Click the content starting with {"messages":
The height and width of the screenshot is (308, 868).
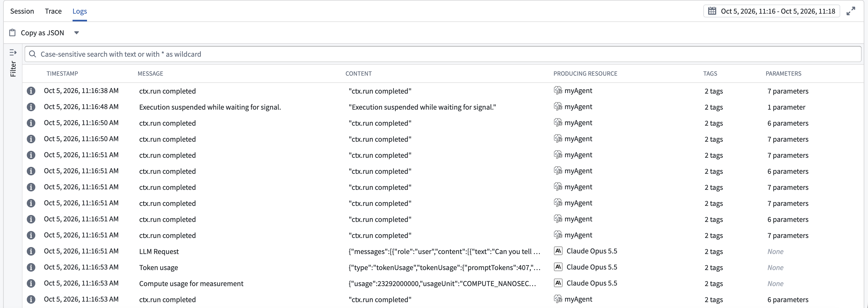coord(444,251)
